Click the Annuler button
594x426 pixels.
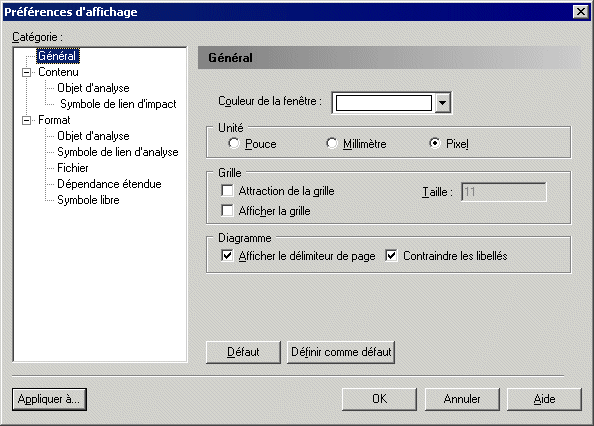(462, 399)
